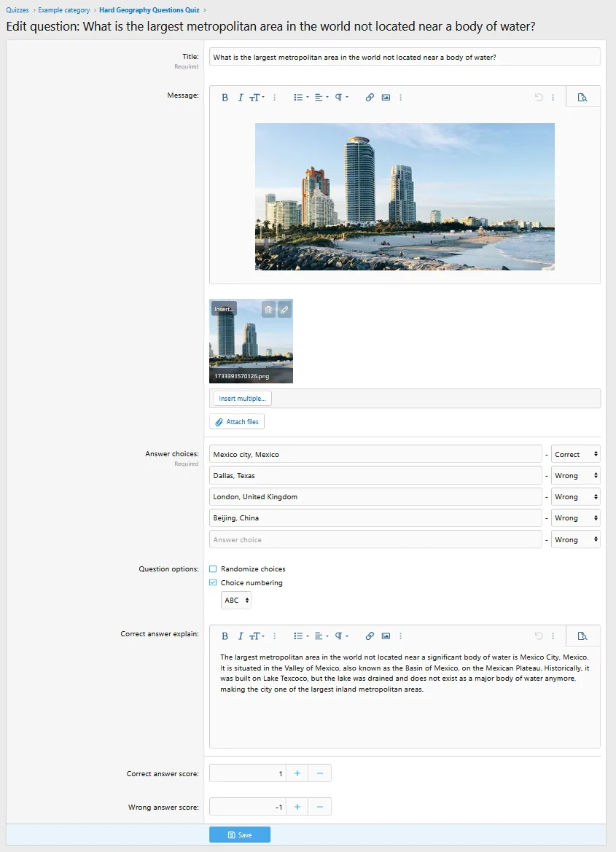The height and width of the screenshot is (852, 616).
Task: Toggle bold in Correct answer explain editor
Action: [x=225, y=636]
